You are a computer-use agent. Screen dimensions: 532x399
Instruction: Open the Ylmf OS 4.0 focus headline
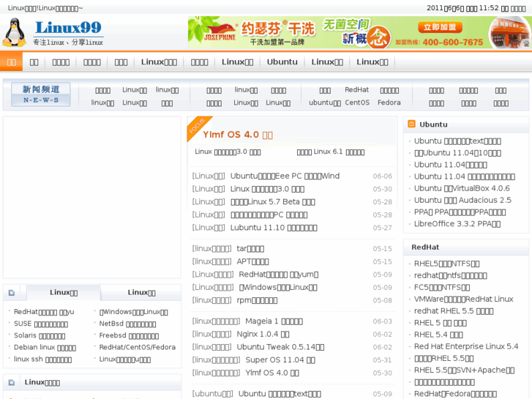click(238, 135)
